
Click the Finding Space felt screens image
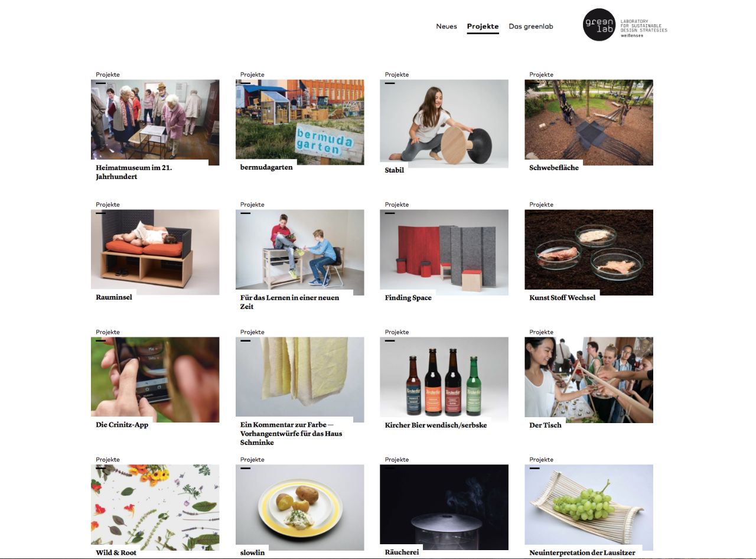coord(444,252)
